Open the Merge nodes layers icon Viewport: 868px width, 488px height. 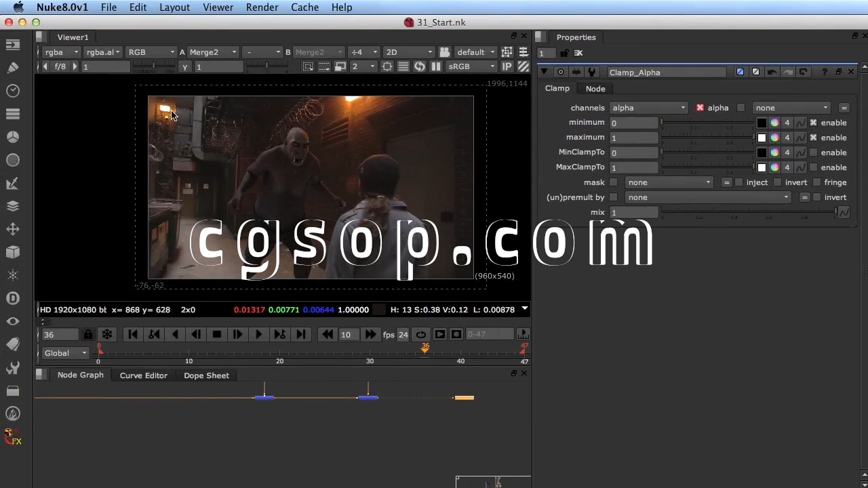(13, 206)
